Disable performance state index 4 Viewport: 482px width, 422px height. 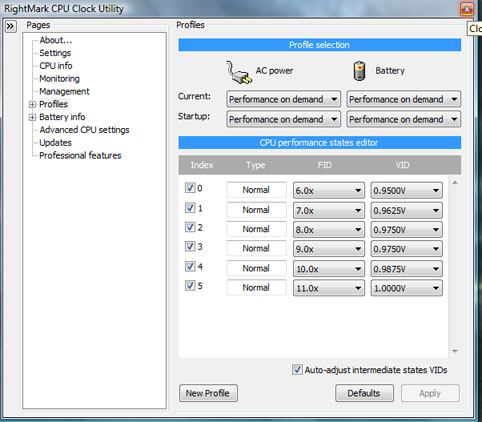point(190,266)
